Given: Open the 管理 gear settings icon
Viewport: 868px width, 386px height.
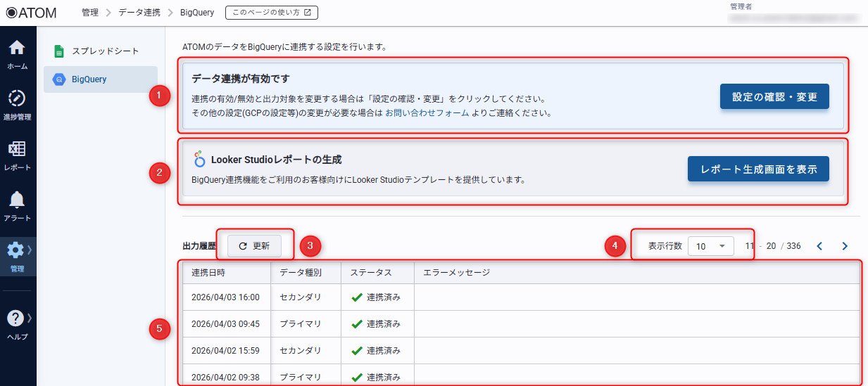Looking at the screenshot, I should (17, 256).
